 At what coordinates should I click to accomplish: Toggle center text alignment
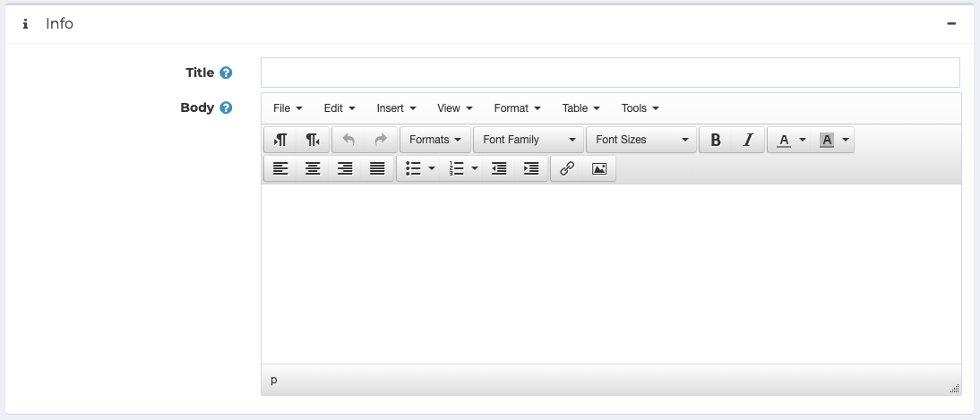point(313,168)
